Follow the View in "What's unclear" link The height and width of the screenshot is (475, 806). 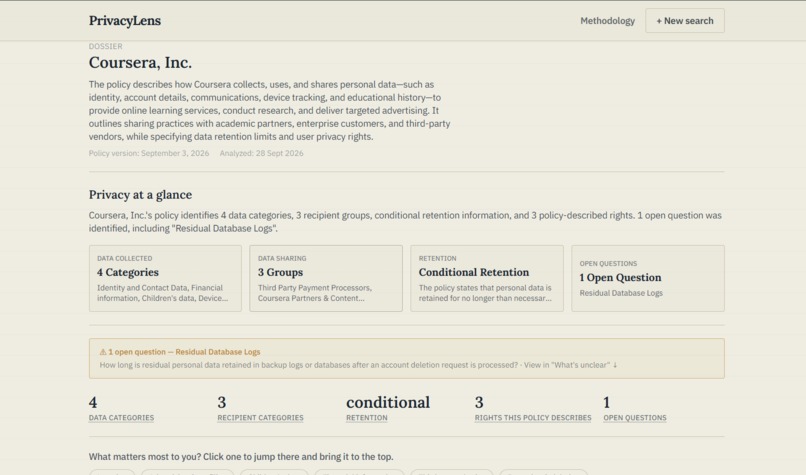[570, 365]
